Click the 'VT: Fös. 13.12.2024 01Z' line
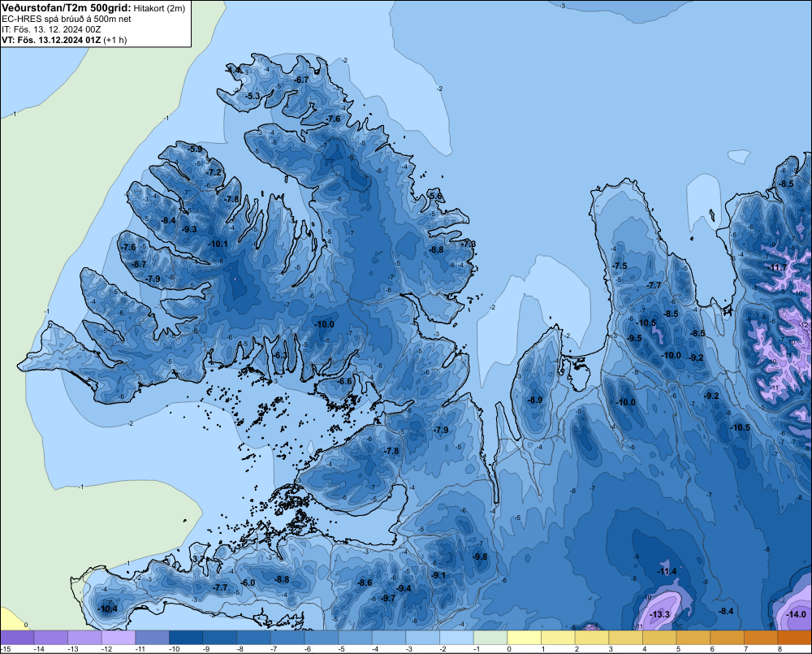 [52, 40]
